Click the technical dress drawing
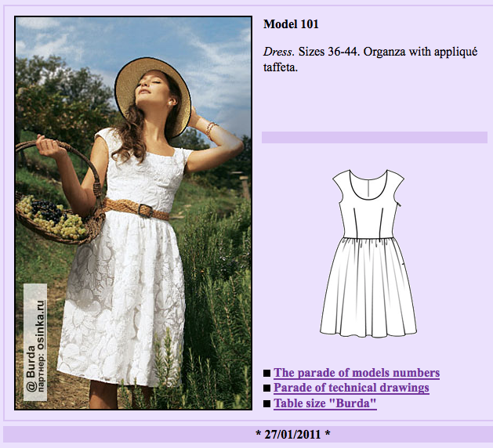The width and height of the screenshot is (493, 448). (368, 254)
